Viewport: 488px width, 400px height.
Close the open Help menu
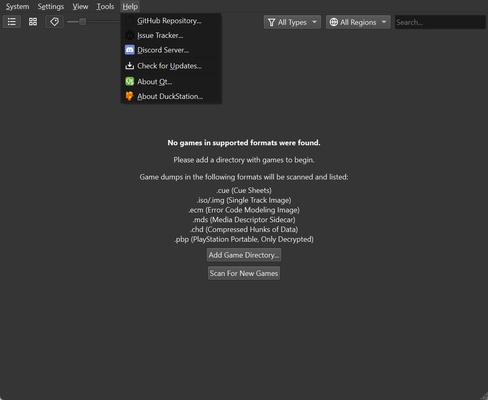130,6
